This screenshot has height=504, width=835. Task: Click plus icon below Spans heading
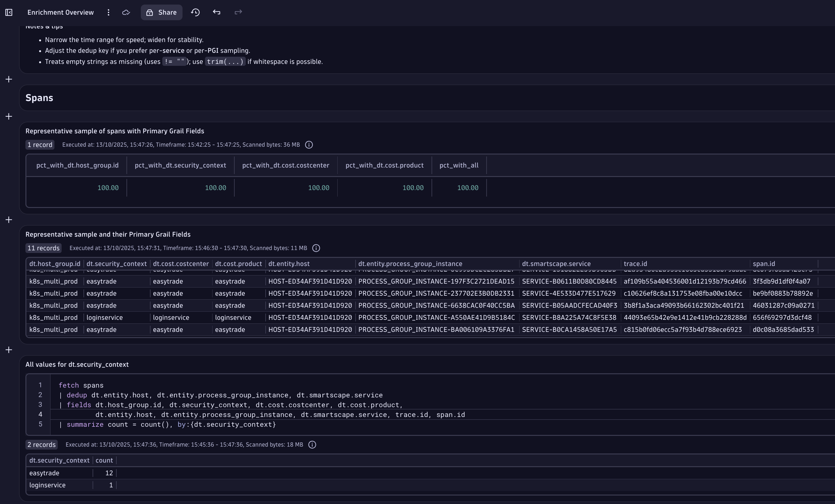point(9,117)
